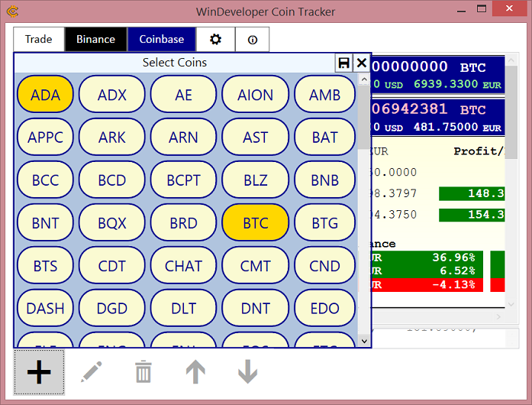Toggle the APPC coin
The height and width of the screenshot is (405, 532).
pos(45,137)
